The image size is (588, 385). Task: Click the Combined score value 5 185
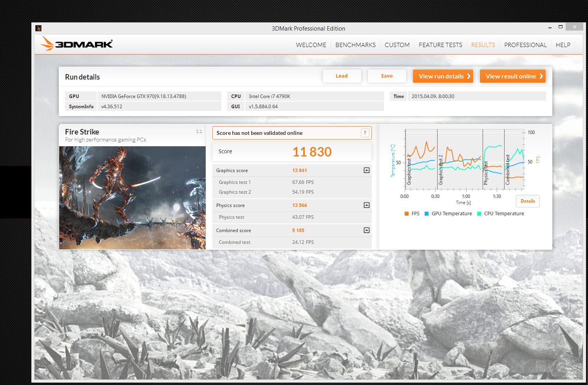(298, 231)
